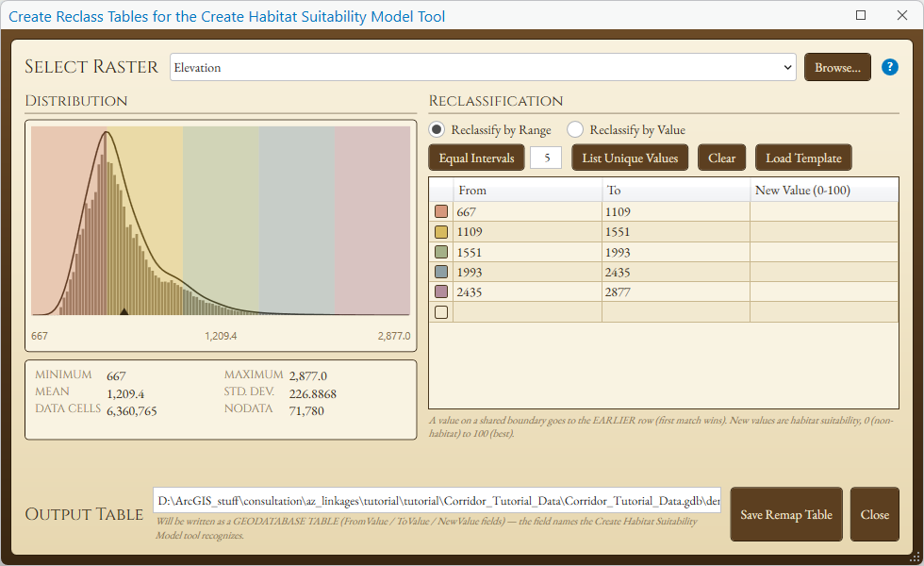Click the Load Template button

click(803, 158)
